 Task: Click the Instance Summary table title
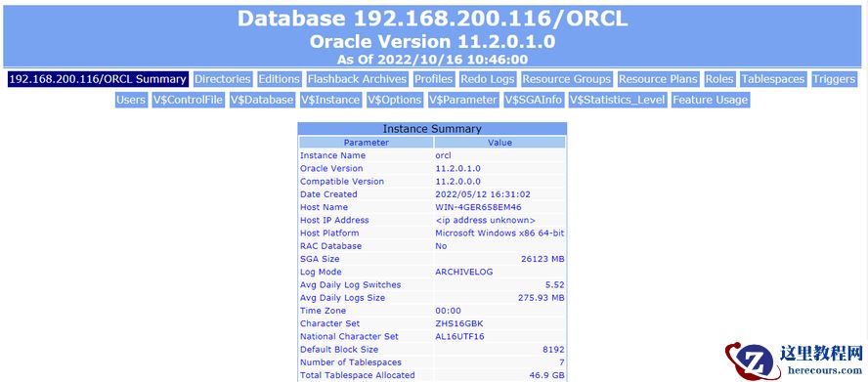tap(432, 128)
